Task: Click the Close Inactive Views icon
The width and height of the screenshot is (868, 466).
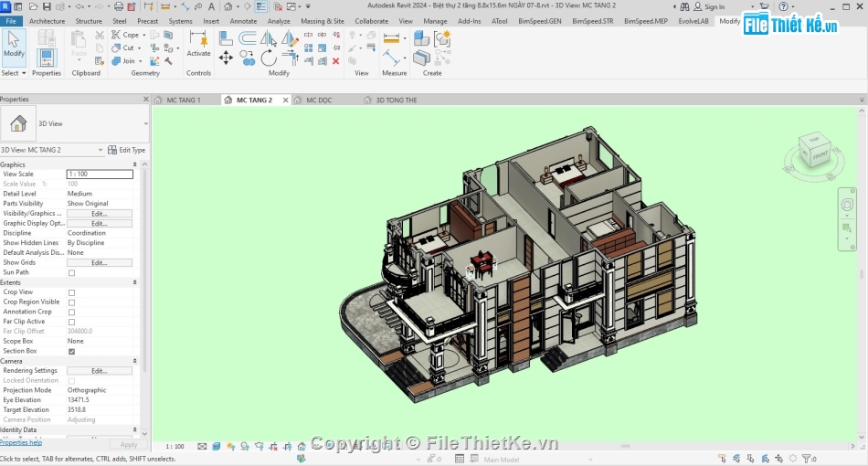Action: [x=278, y=6]
